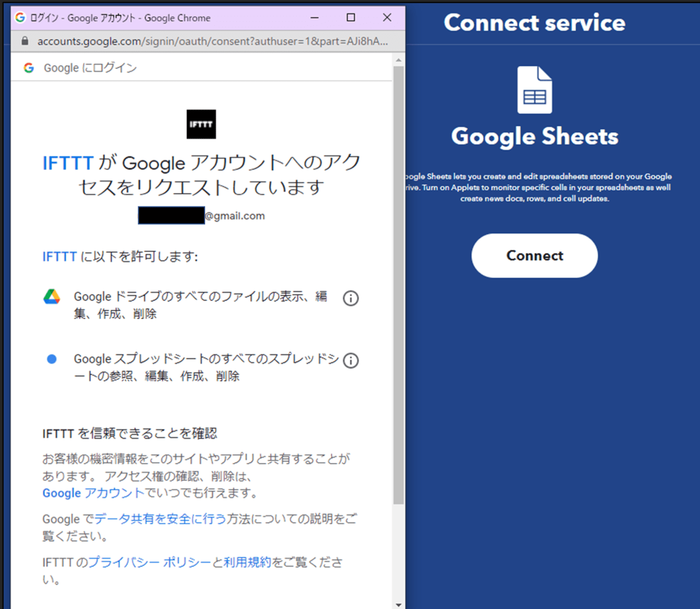Click the scrollbar down arrow
This screenshot has height=609, width=700.
[x=399, y=604]
